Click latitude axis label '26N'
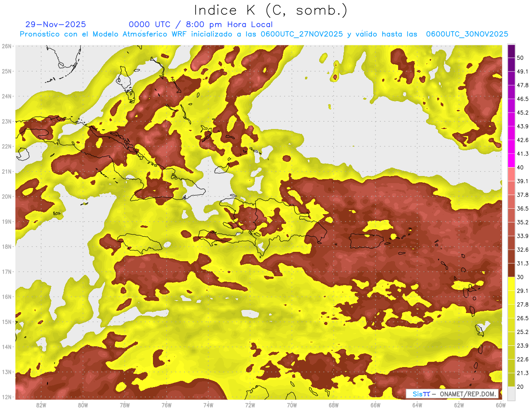 (x=7, y=46)
